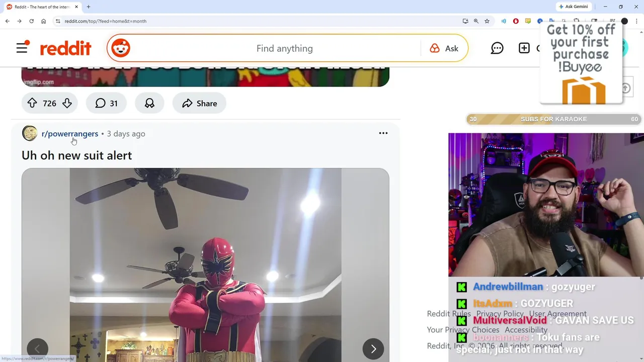
Task: Create a new post with plus icon
Action: (524, 48)
